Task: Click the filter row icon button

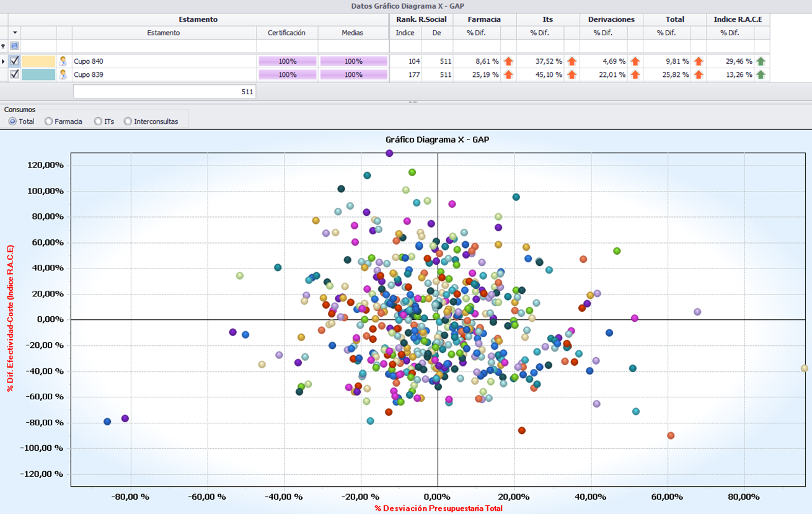Action: click(x=15, y=46)
